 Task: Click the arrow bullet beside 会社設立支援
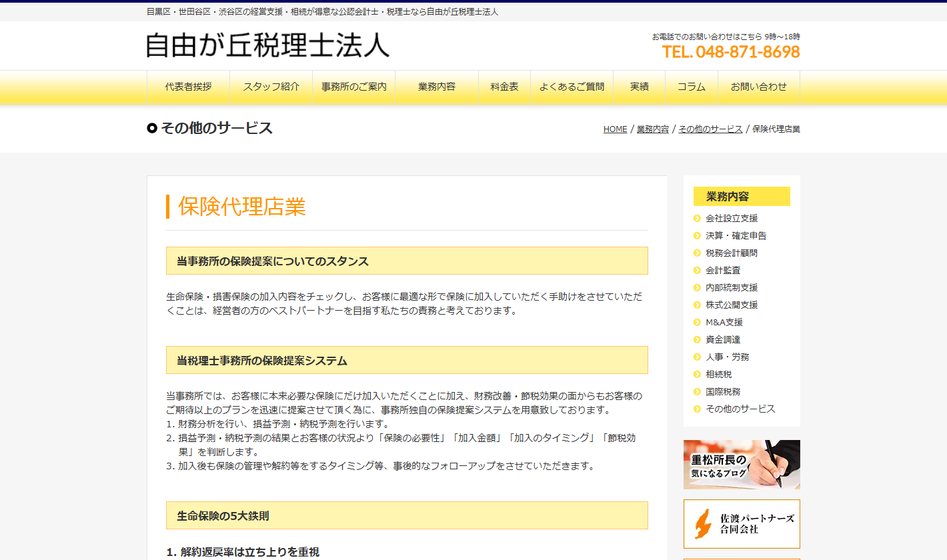pos(698,218)
